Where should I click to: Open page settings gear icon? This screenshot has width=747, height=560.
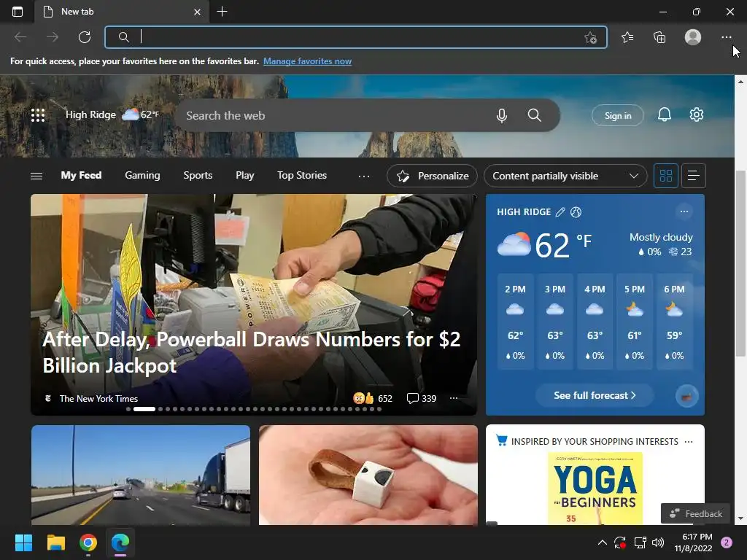[697, 114]
